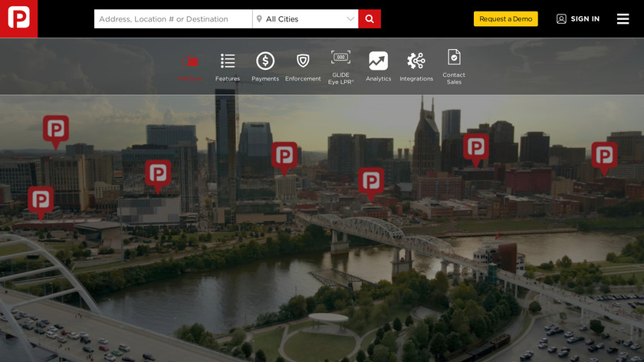Viewport: 644px width, 362px height.
Task: Click the GLIDE Eye LPR icon
Action: pyautogui.click(x=340, y=58)
